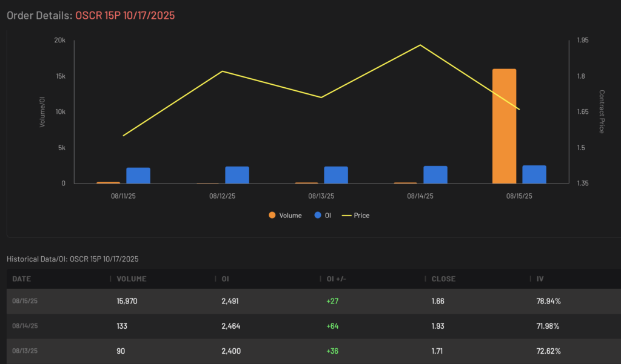Image resolution: width=621 pixels, height=364 pixels.
Task: Click the IV value 72.62%
Action: (548, 351)
